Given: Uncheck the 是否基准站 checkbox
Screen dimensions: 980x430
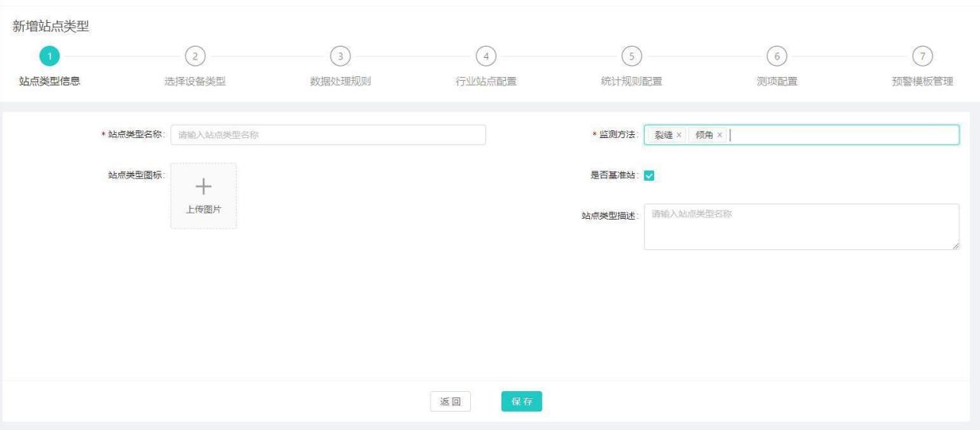Looking at the screenshot, I should tap(650, 175).
